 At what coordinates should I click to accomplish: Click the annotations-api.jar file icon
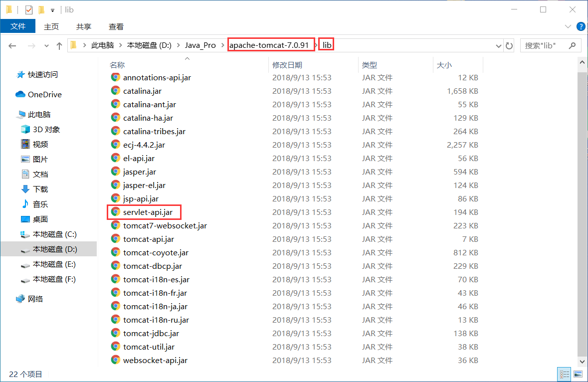click(116, 77)
